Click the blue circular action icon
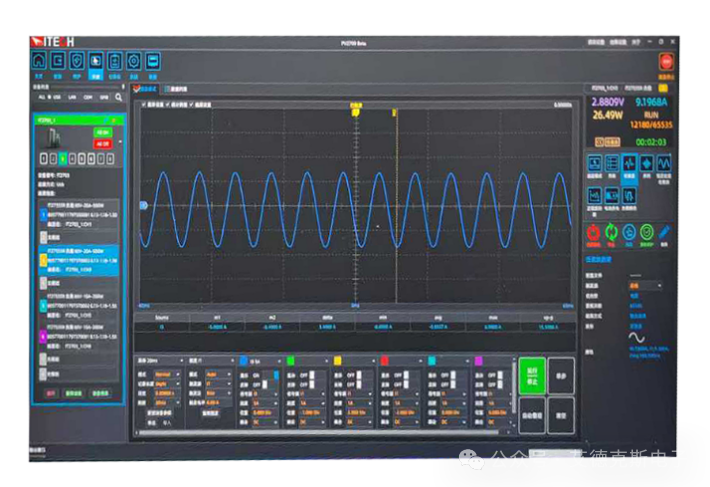This screenshot has height=487, width=710. point(629,233)
